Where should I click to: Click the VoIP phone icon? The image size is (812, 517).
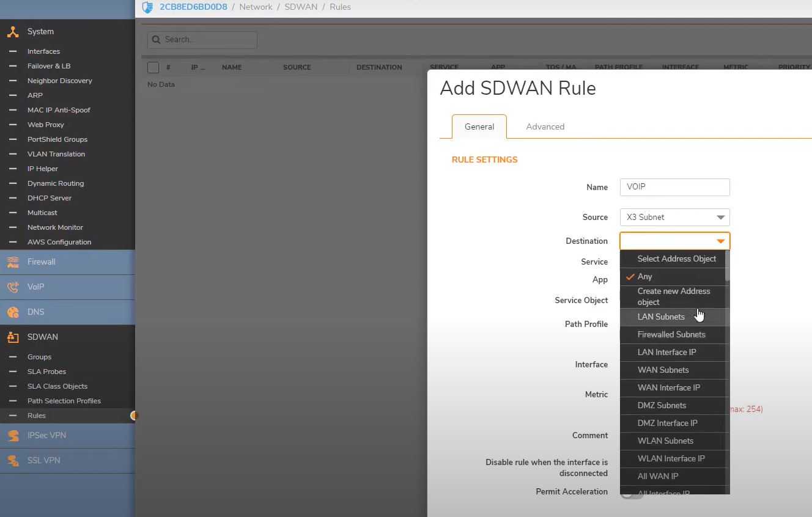point(13,287)
